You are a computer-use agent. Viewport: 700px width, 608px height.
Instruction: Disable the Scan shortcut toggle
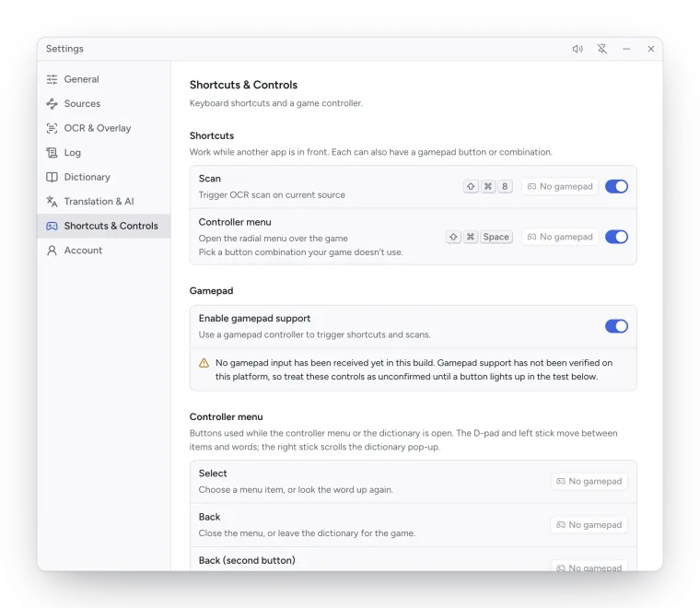[616, 187]
